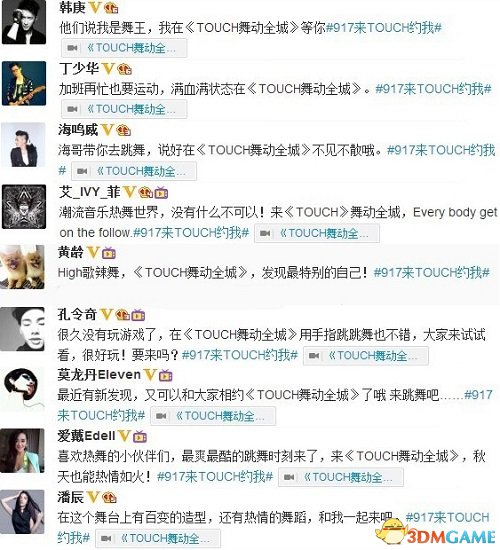This screenshot has width=500, height=550.
Task: Open the video link in 孔令奇's post
Action: [x=366, y=356]
